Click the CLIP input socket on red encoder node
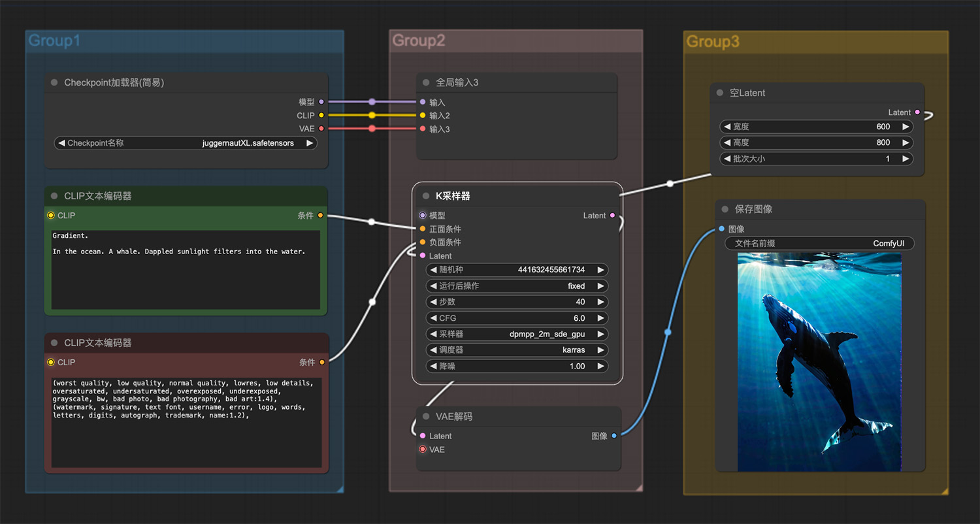The image size is (980, 524). [51, 362]
